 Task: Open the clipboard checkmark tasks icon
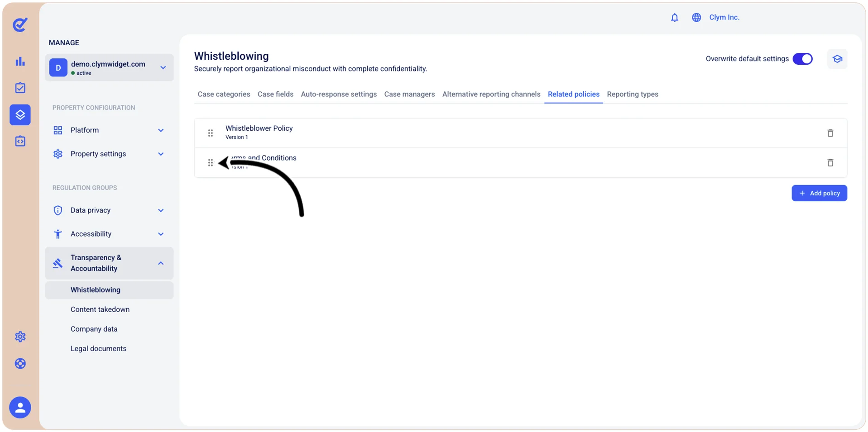pyautogui.click(x=20, y=88)
